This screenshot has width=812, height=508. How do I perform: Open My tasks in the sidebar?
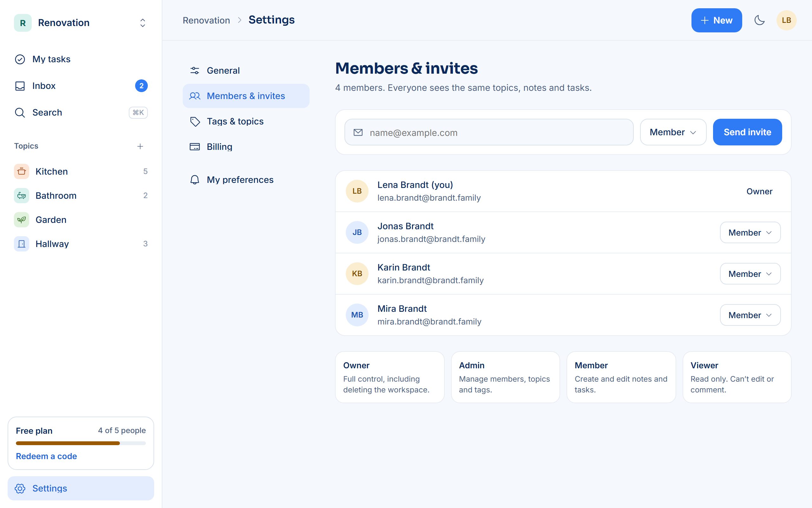(x=81, y=59)
